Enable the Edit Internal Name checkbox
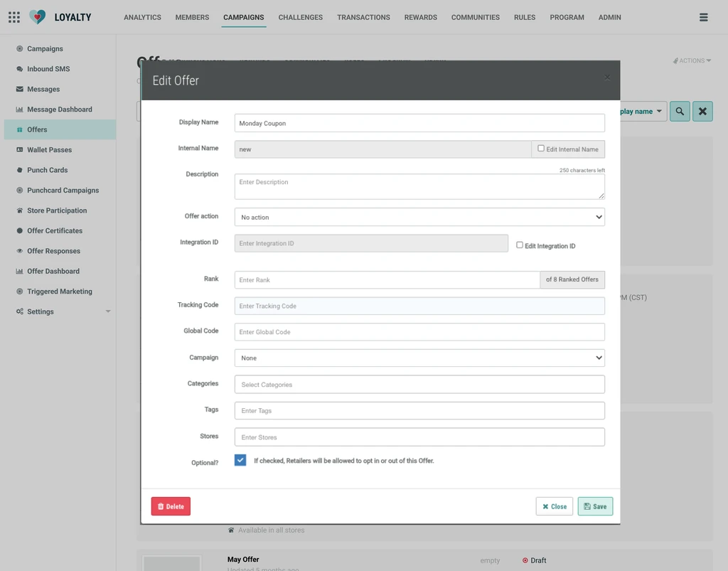The height and width of the screenshot is (571, 728). pos(541,149)
